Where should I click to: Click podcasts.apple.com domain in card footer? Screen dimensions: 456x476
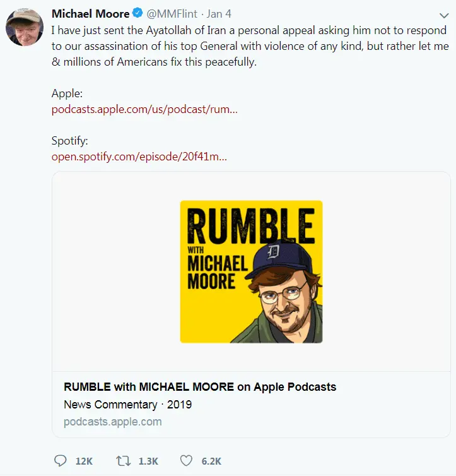[113, 421]
